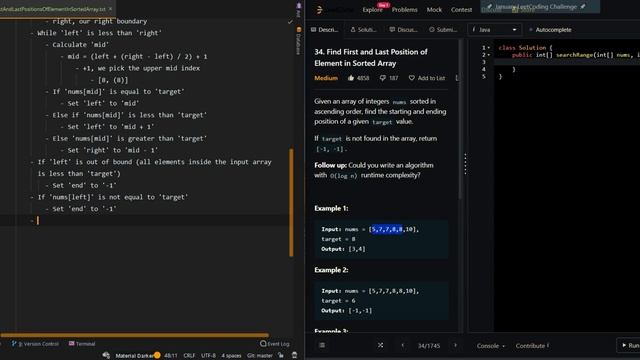The height and width of the screenshot is (360, 640).
Task: Click the 4 spaces indent indicator
Action: (x=231, y=355)
